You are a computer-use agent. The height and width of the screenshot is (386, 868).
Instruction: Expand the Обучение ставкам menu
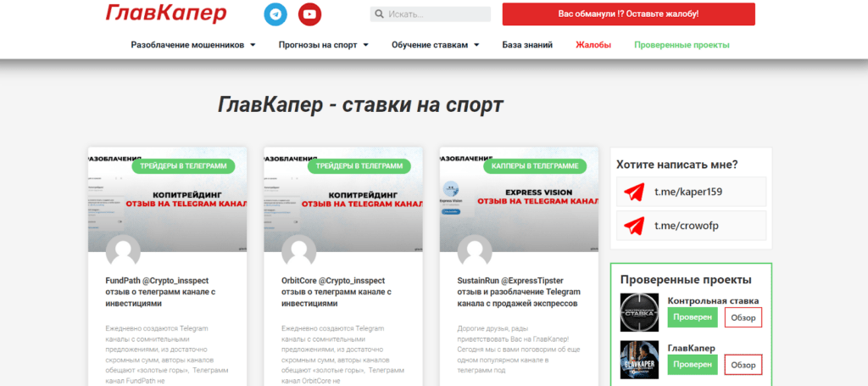(435, 45)
